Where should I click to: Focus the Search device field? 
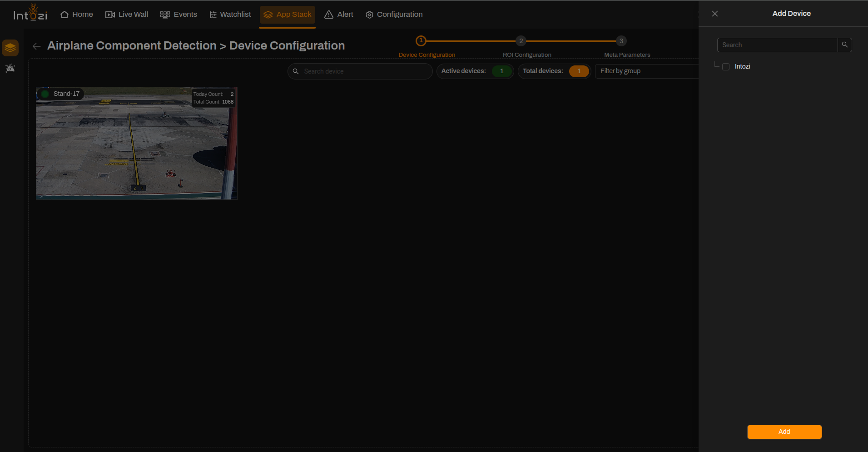360,71
